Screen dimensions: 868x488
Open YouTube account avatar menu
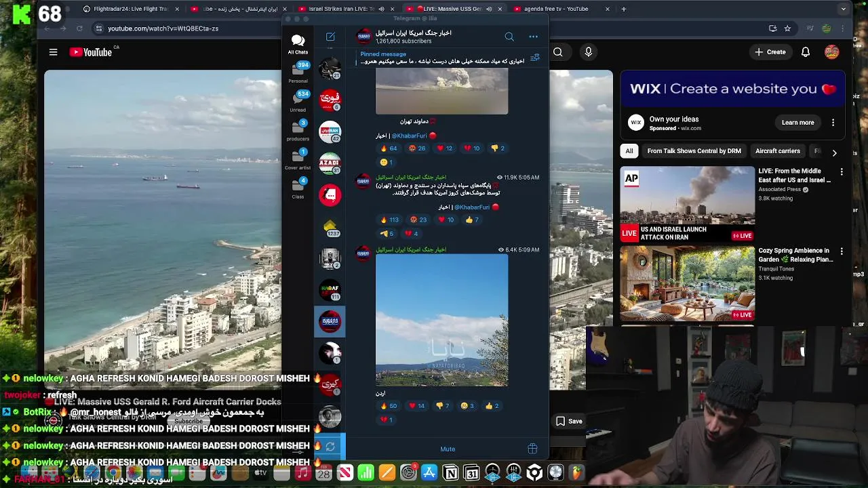tap(832, 52)
